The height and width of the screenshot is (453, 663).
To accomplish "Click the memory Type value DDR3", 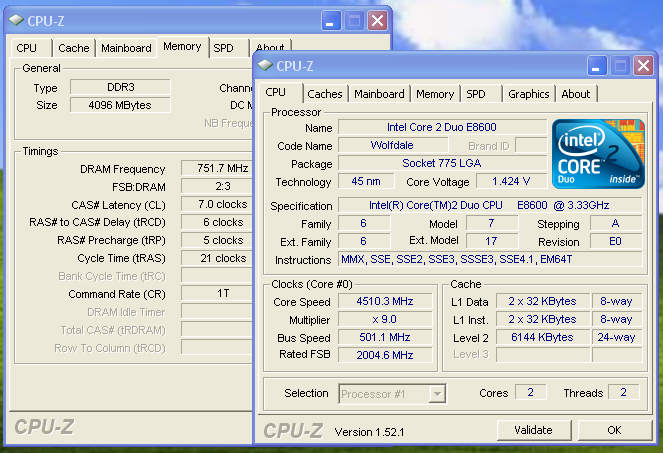I will coord(121,87).
